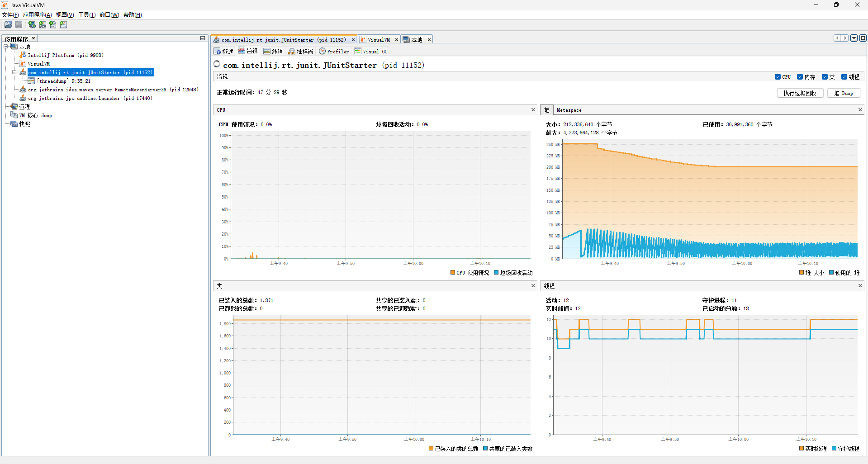Viewport: 868px width, 464px height.
Task: Click the IntelliJ Platform process icon
Action: [x=23, y=55]
